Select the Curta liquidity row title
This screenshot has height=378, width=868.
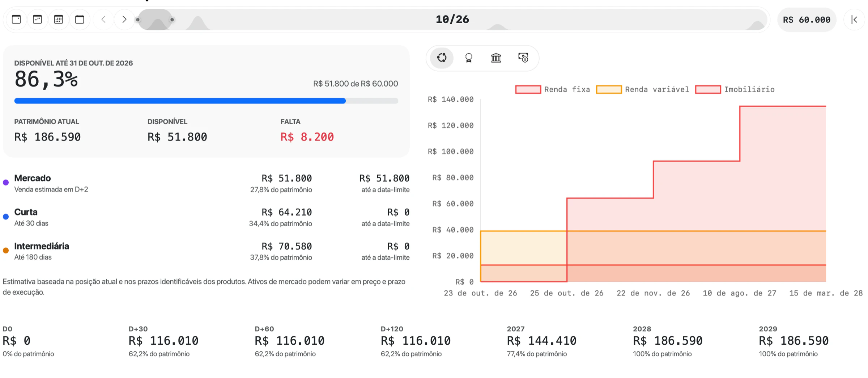click(26, 212)
